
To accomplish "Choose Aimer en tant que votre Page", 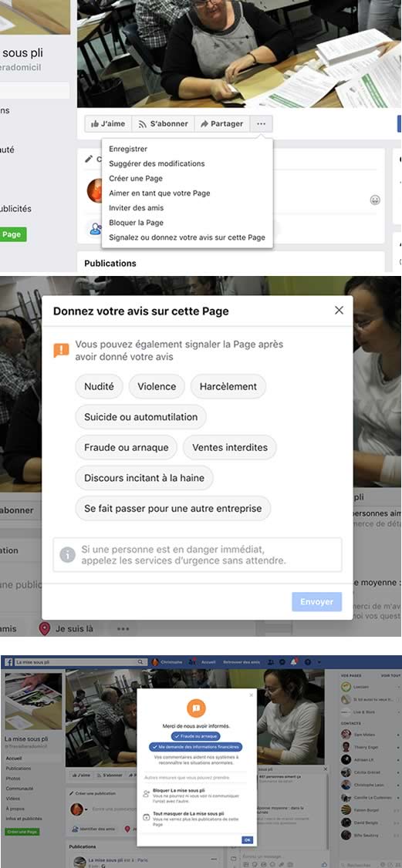I will pyautogui.click(x=160, y=193).
